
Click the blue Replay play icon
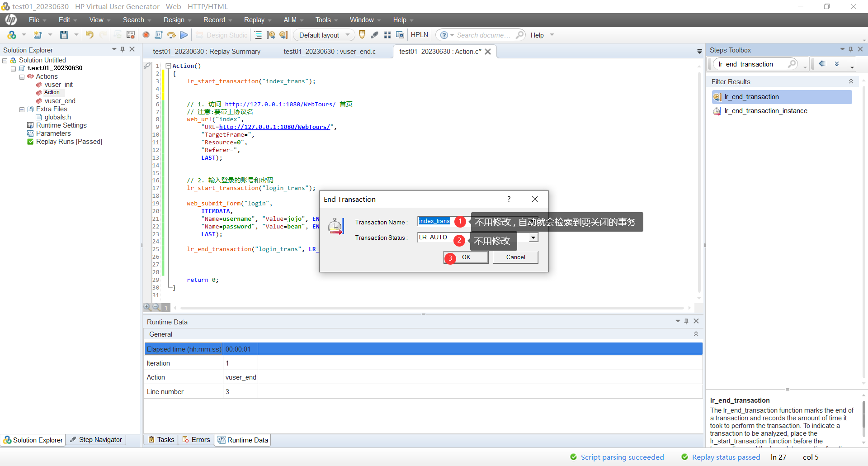point(184,35)
